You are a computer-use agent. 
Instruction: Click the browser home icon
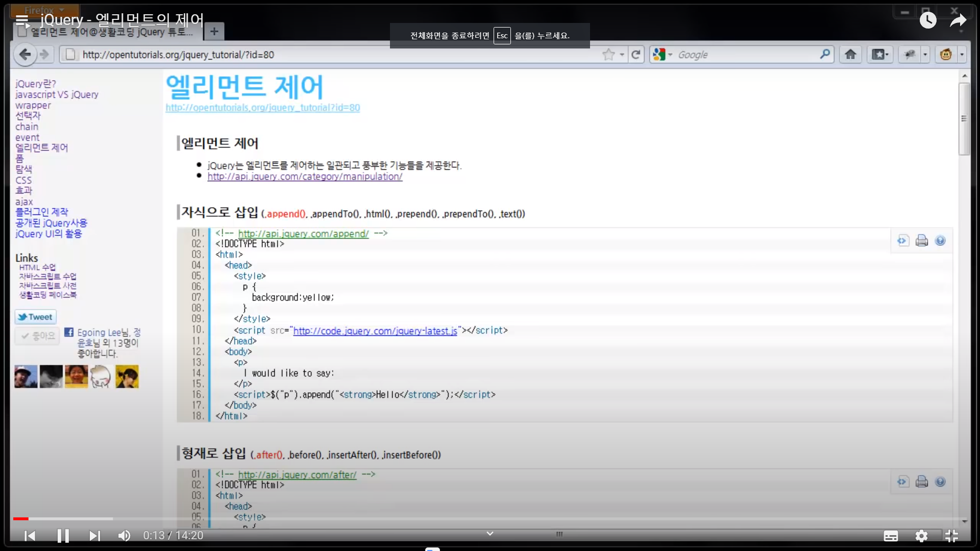(850, 55)
